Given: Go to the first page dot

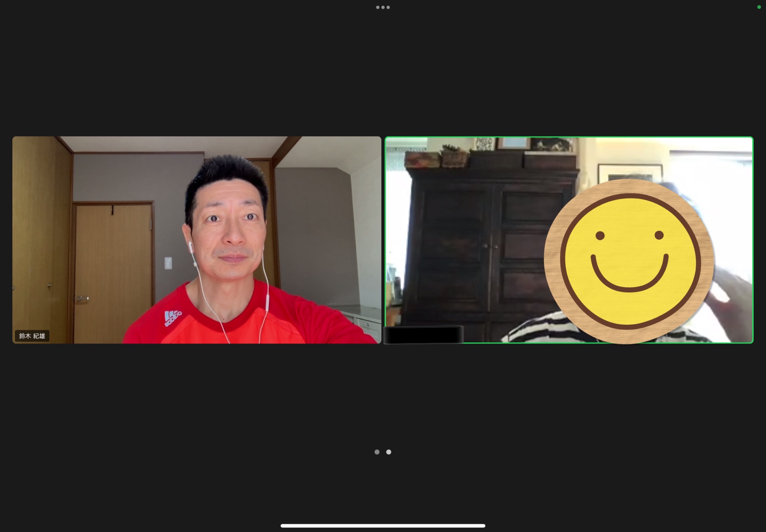Looking at the screenshot, I should point(377,452).
